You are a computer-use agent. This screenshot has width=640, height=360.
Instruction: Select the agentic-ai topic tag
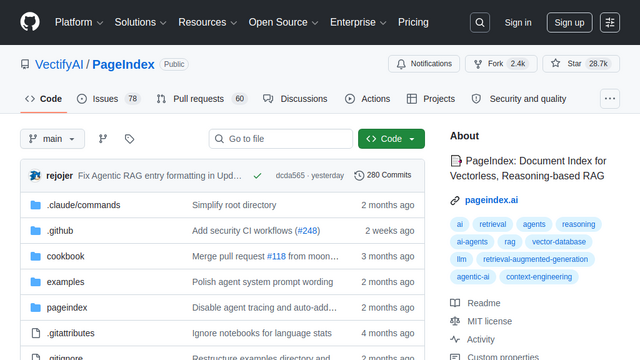(473, 277)
